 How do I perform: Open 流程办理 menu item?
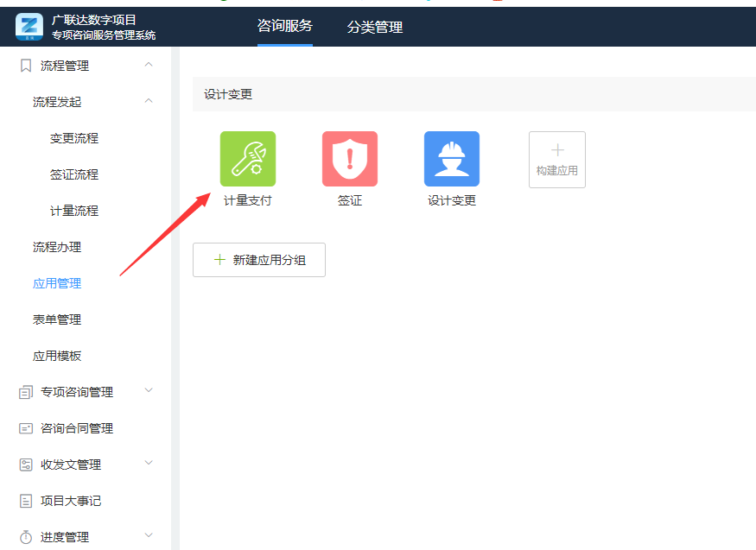[x=57, y=247]
